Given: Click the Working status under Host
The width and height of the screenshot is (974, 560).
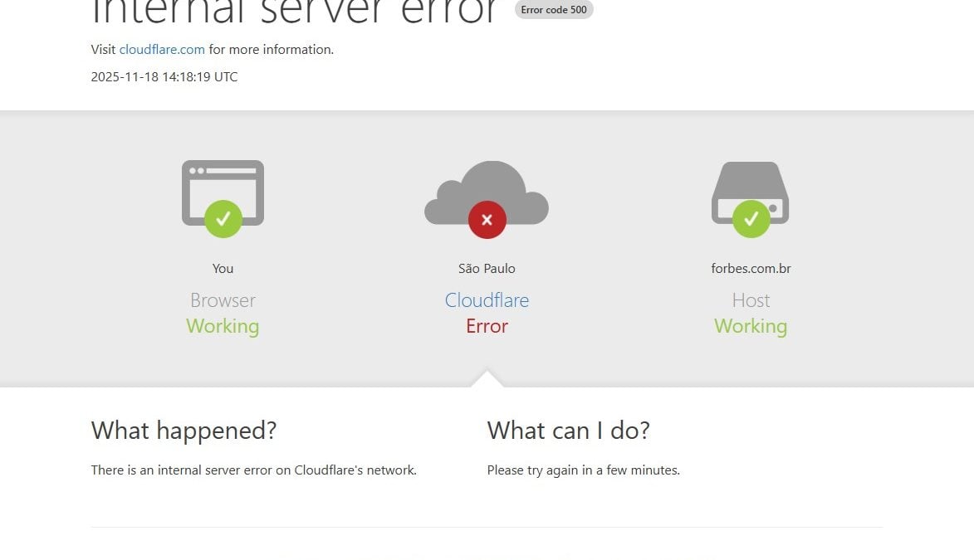Looking at the screenshot, I should [x=751, y=326].
